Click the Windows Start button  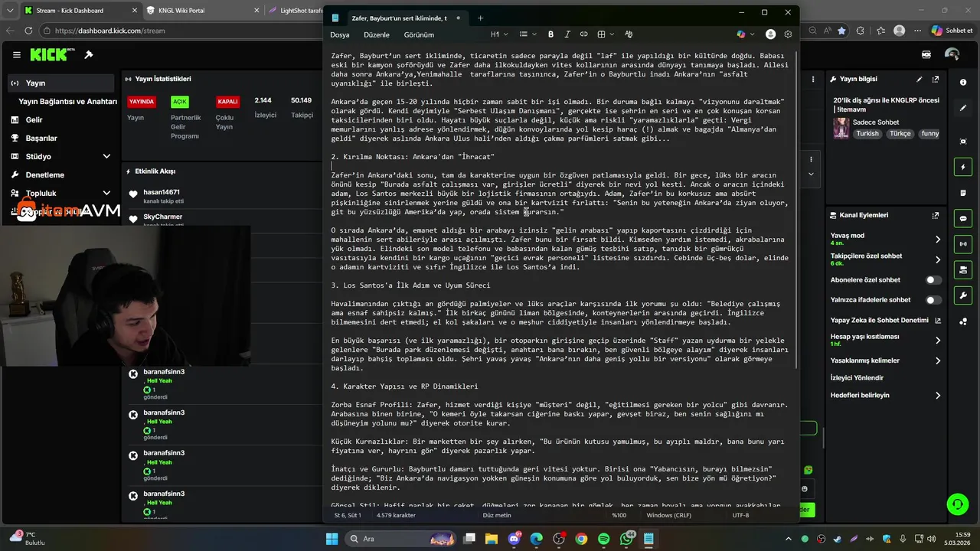point(332,539)
